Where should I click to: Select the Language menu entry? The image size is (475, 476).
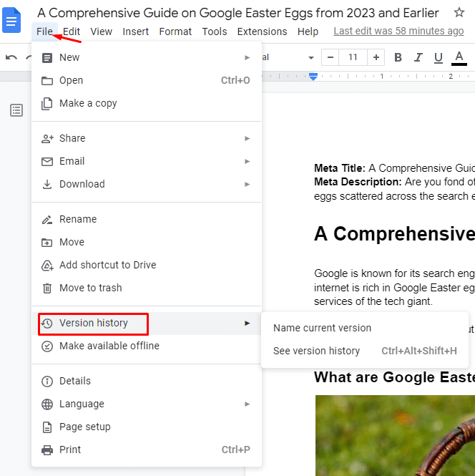pos(147,404)
